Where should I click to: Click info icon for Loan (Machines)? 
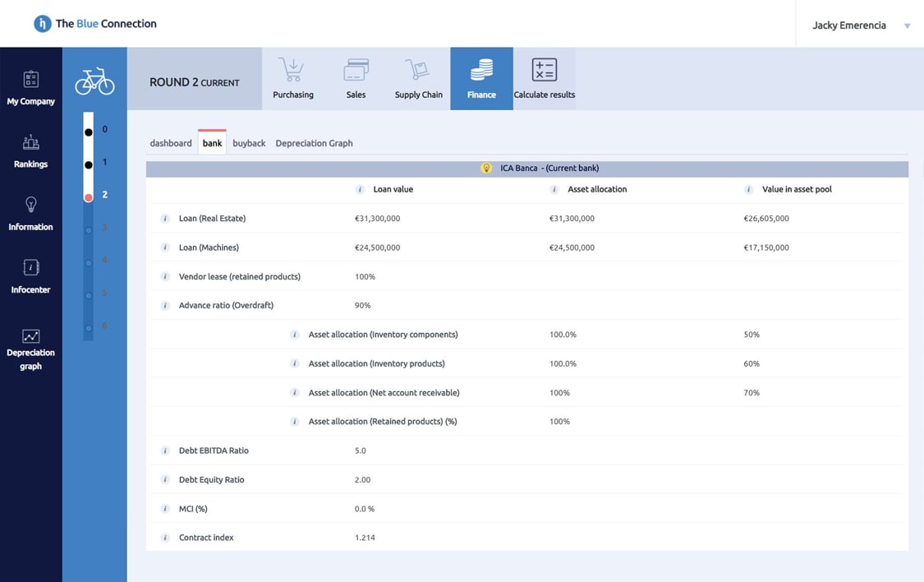pos(165,247)
